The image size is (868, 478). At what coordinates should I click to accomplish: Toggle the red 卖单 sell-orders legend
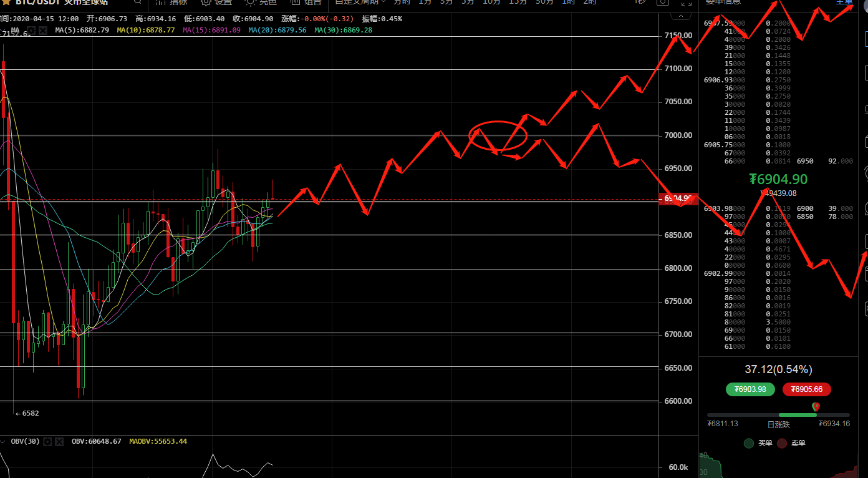[792, 443]
